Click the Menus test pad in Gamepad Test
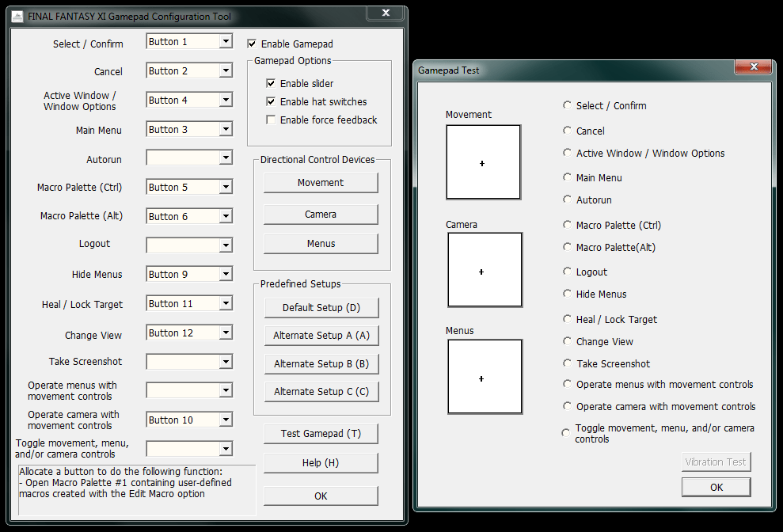The image size is (783, 532). click(x=485, y=377)
